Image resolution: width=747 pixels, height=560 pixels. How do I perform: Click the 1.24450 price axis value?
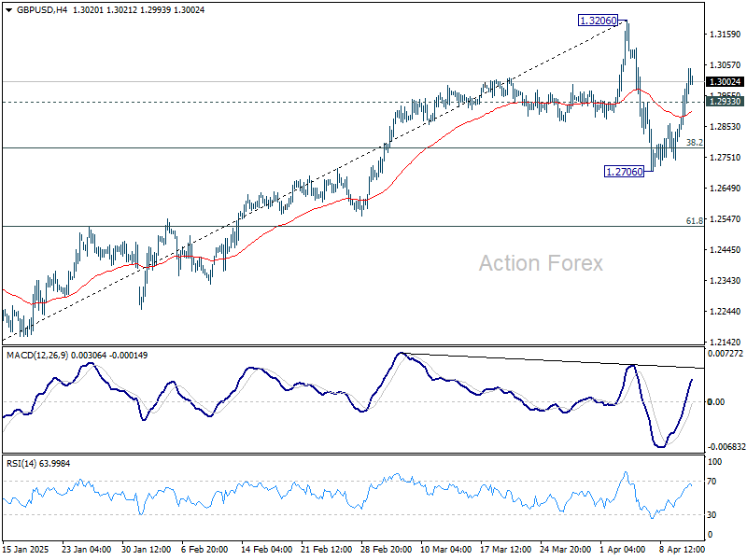[726, 249]
